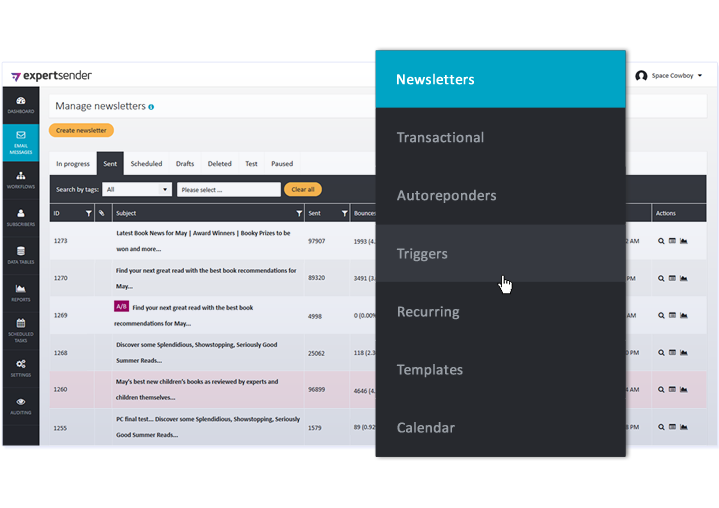Preview newsletter 1255 with magnifier icon
Screen dimensions: 719x508
coord(661,427)
